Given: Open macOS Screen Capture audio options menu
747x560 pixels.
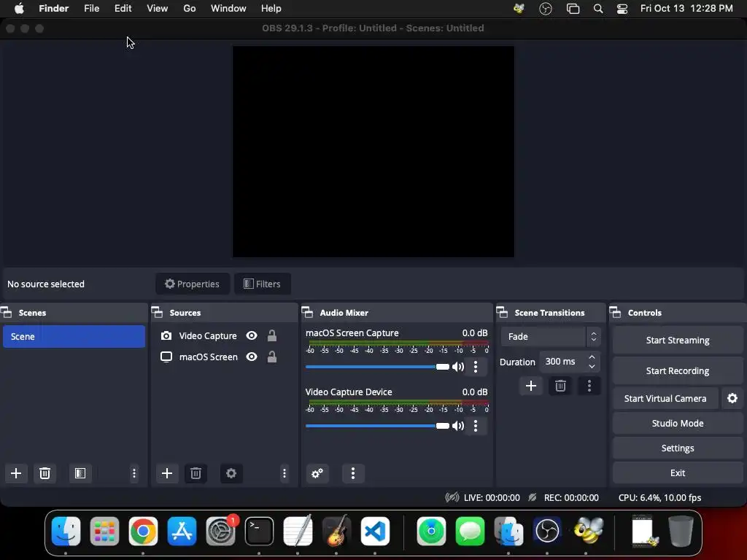Looking at the screenshot, I should coord(476,367).
